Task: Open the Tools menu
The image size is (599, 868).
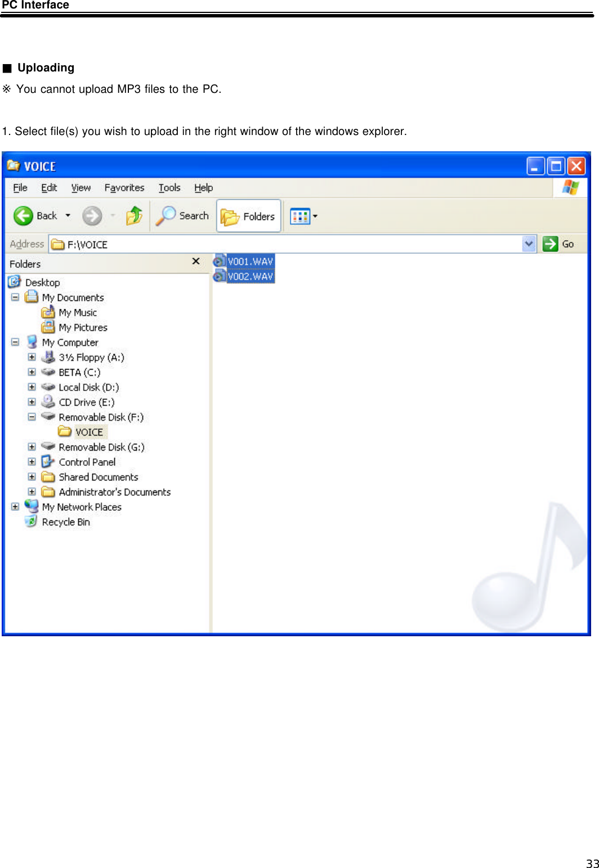Action: [169, 188]
